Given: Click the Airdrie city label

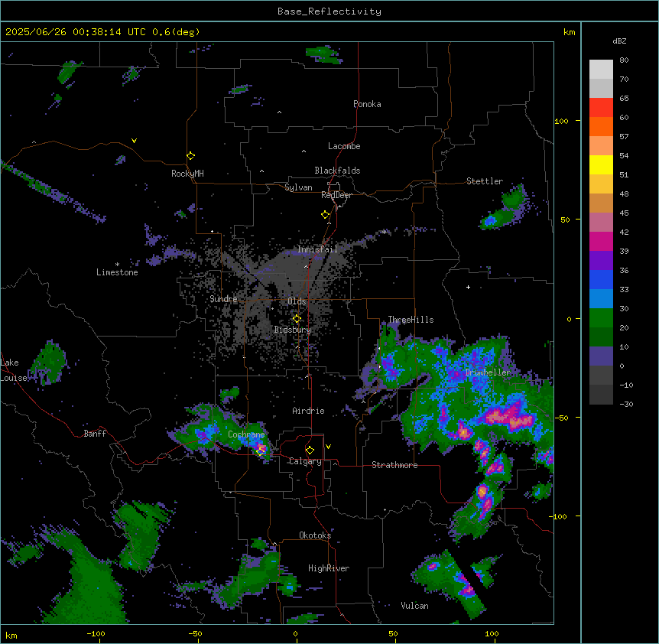Looking at the screenshot, I should pos(309,411).
